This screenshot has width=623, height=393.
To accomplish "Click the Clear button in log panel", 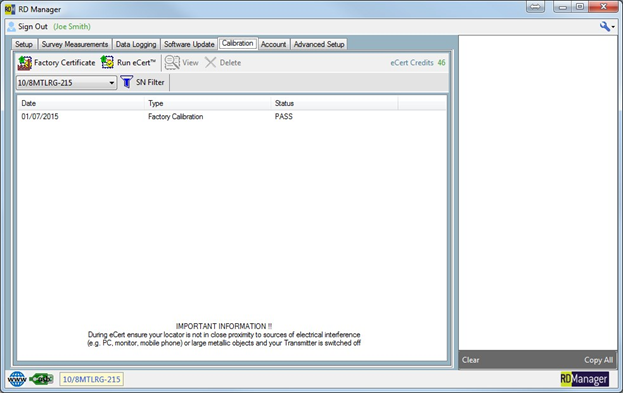I will 470,360.
